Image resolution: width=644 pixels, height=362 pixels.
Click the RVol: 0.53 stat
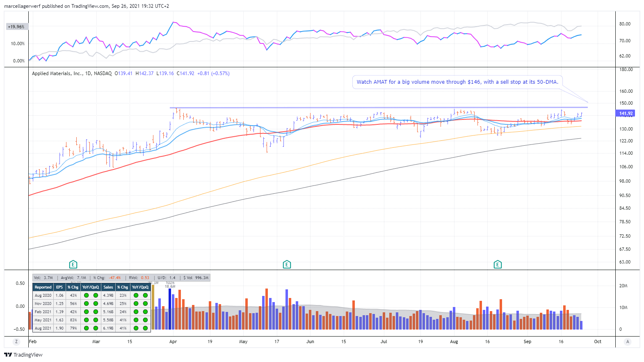click(139, 278)
